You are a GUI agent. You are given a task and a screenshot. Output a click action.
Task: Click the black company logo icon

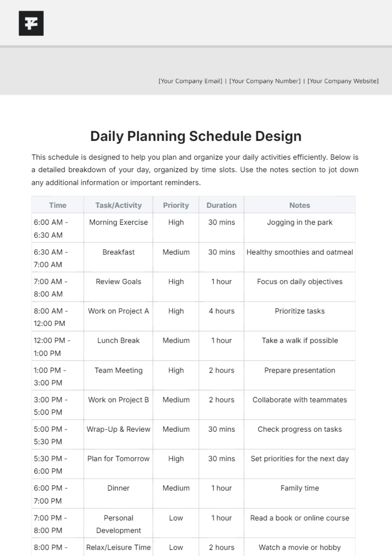coord(31,23)
